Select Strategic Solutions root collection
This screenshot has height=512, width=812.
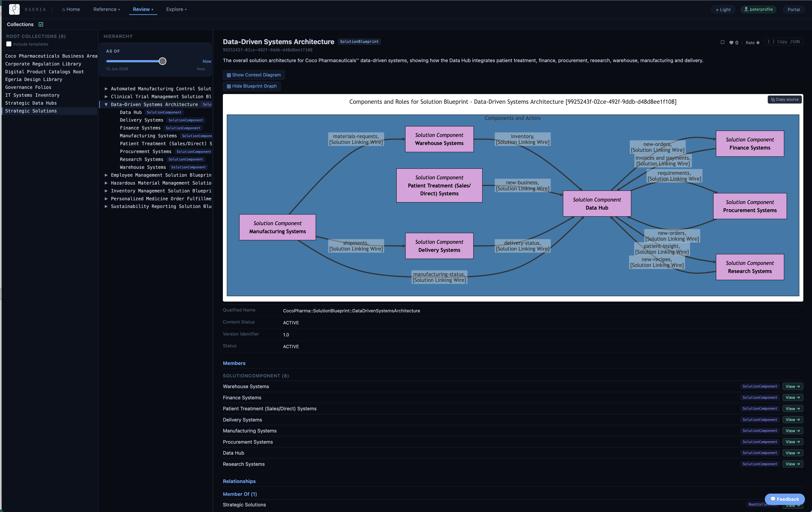click(50, 111)
